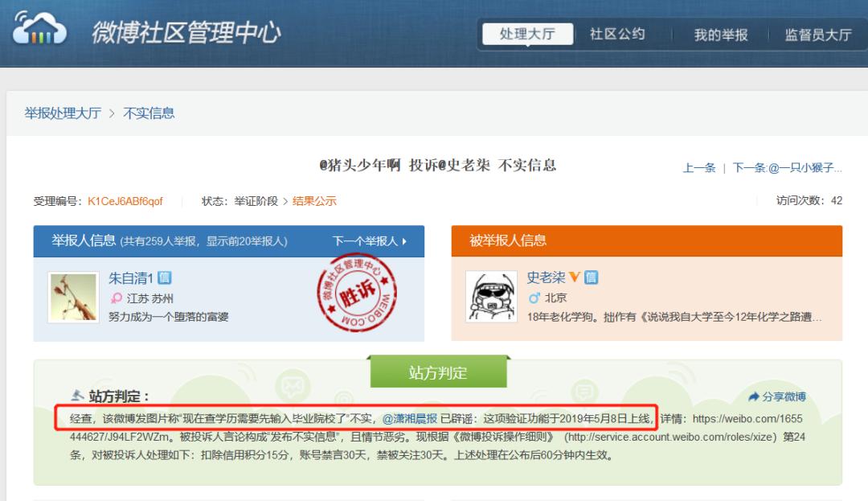Screen dimensions: 868x501
Task: Click the arrow beside 下一个举报人
Action: 404,241
